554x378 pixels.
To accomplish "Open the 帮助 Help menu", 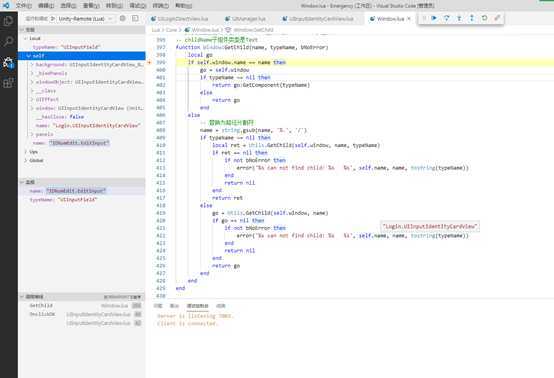I will (183, 6).
